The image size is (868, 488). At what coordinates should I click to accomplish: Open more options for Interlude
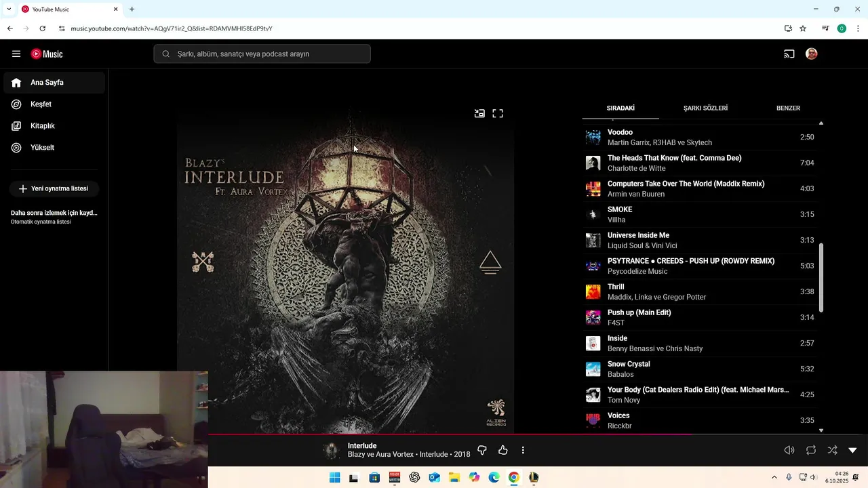click(x=523, y=450)
